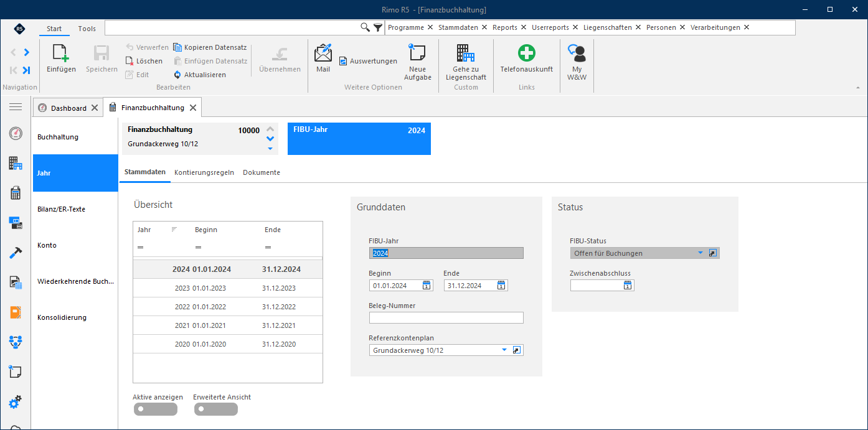Click the ribbon search text box
The image size is (868, 430).
[232, 27]
